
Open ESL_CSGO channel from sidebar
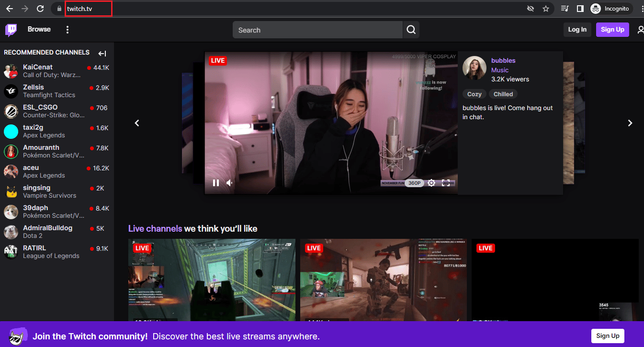(57, 111)
